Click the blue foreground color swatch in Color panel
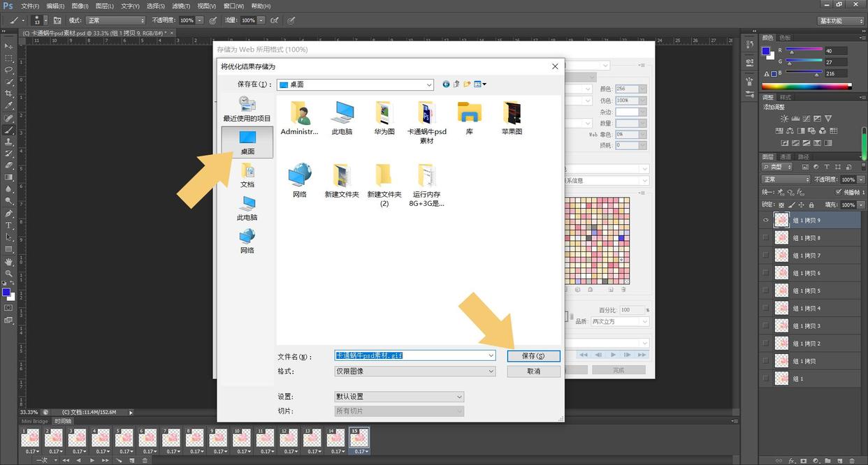 click(766, 51)
